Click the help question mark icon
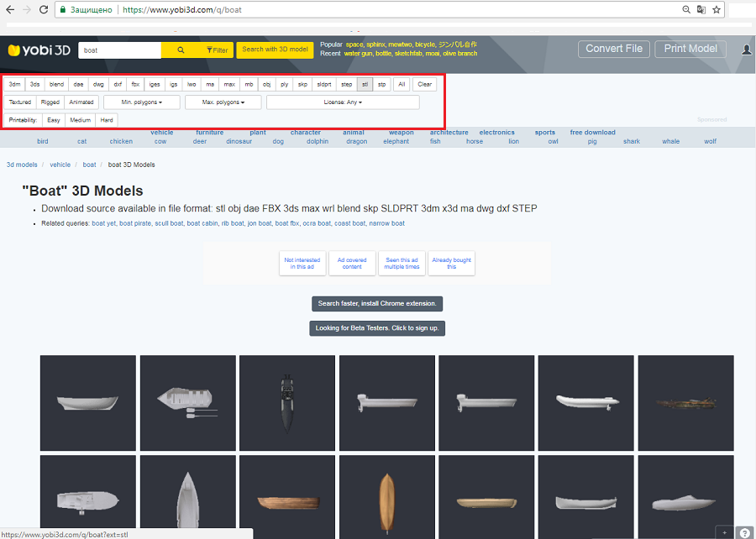Viewport: 756px width, 539px height. click(x=744, y=532)
